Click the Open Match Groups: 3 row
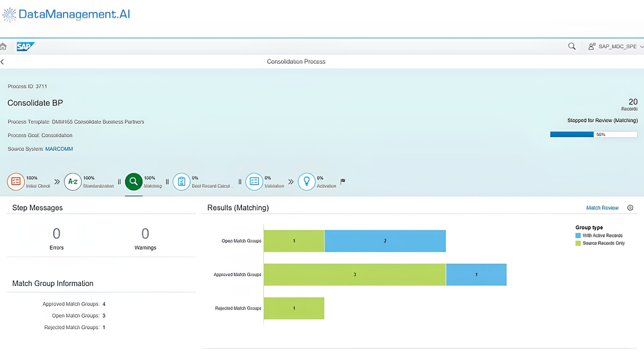The height and width of the screenshot is (362, 644). pyautogui.click(x=79, y=316)
